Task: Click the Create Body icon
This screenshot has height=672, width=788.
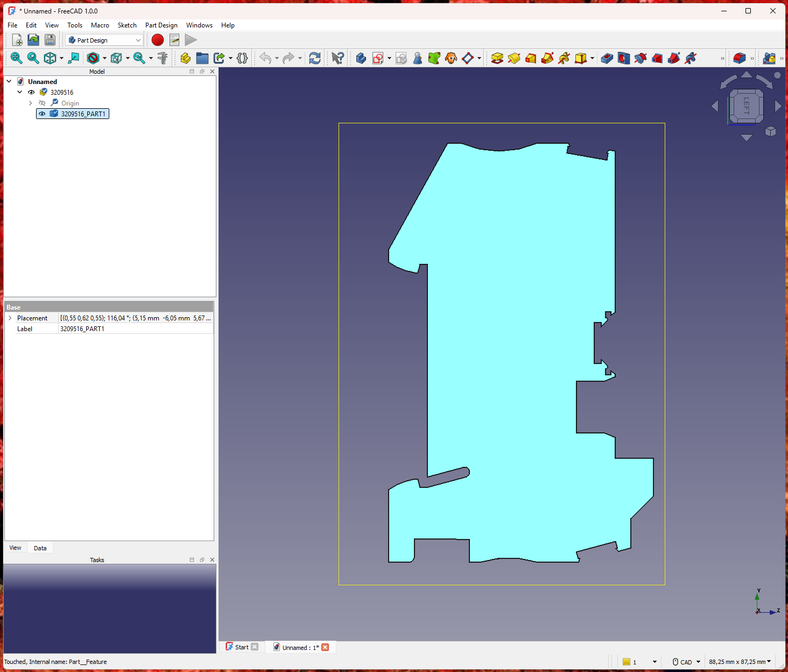Action: point(361,58)
